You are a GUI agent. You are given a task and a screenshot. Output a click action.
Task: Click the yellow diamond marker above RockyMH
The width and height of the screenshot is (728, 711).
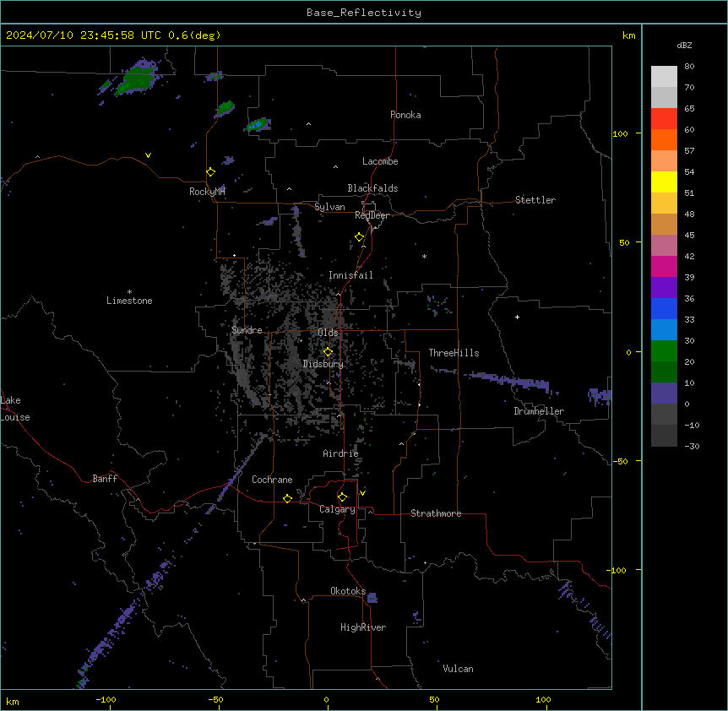(x=211, y=172)
